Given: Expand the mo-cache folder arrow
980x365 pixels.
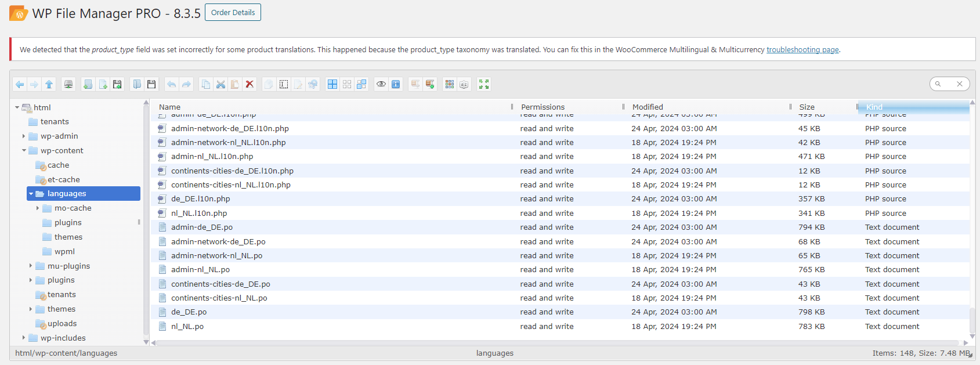Looking at the screenshot, I should [38, 208].
